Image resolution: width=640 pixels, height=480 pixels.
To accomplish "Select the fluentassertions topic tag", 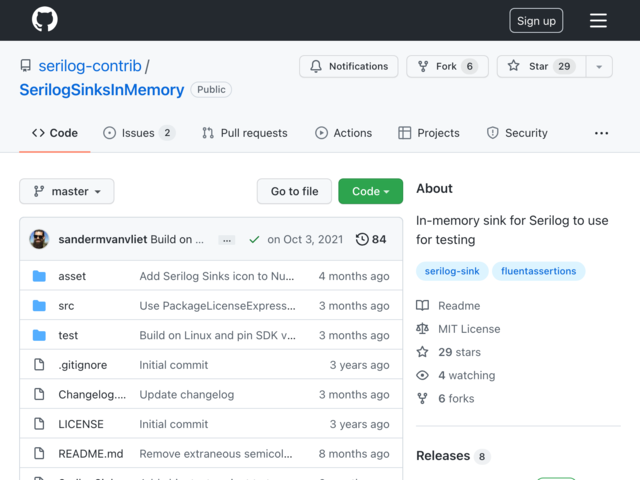I will [x=538, y=271].
